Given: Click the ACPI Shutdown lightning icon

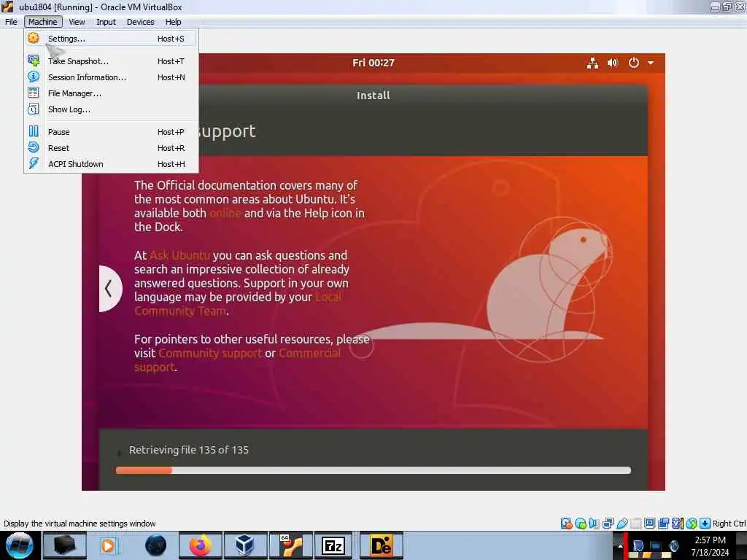Looking at the screenshot, I should click(34, 163).
